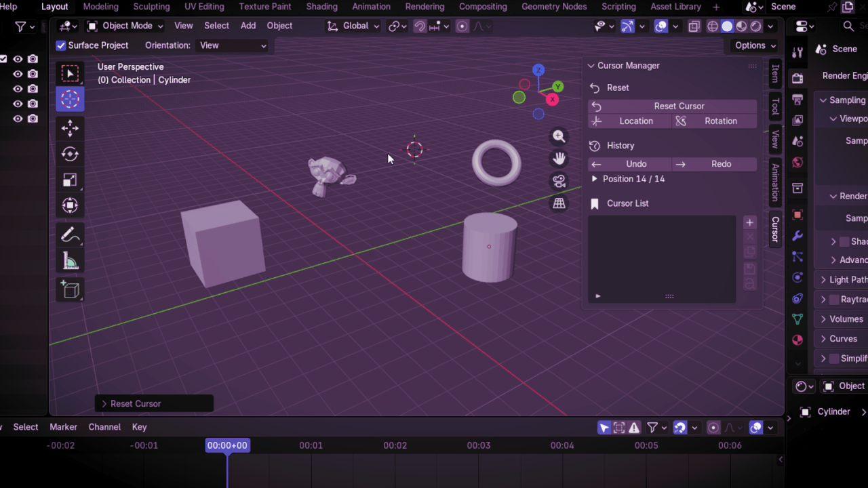
Task: Open View Layer properties icon
Action: point(797,121)
